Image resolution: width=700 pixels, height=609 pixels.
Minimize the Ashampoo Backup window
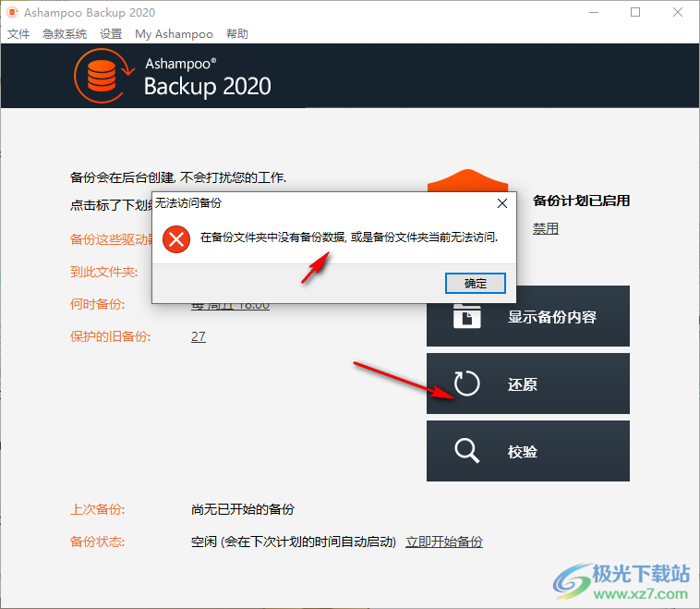tap(593, 13)
